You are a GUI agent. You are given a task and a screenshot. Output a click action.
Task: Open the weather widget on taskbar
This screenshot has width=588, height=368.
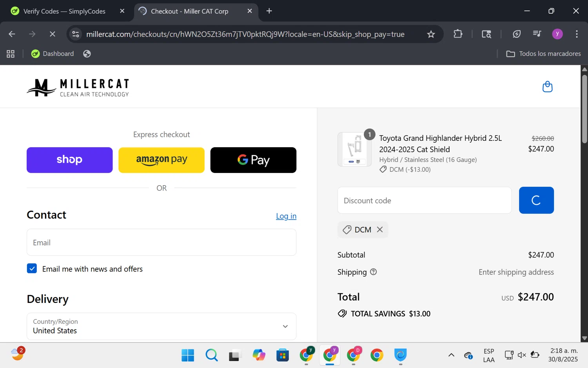(17, 354)
